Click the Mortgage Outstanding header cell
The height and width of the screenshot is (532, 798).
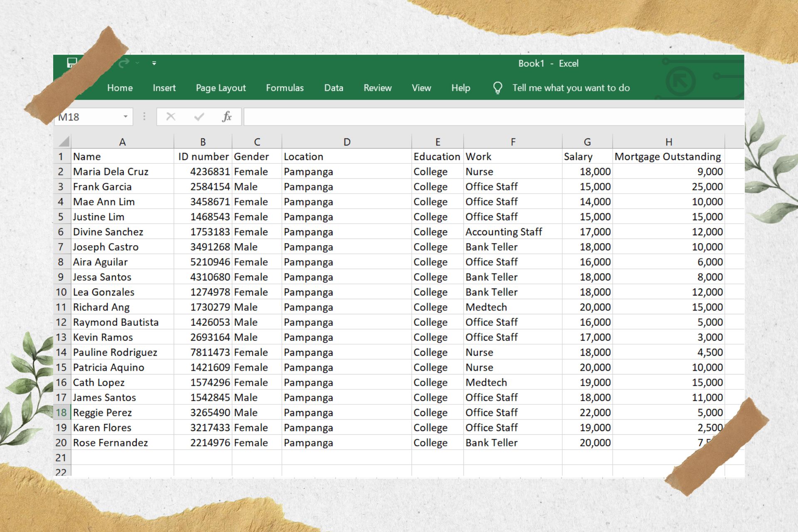tap(668, 156)
